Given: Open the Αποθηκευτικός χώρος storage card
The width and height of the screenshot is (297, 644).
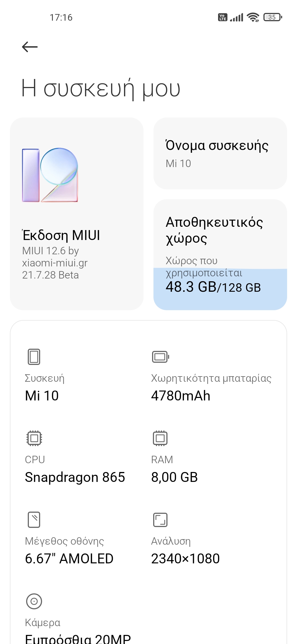Looking at the screenshot, I should (x=220, y=234).
